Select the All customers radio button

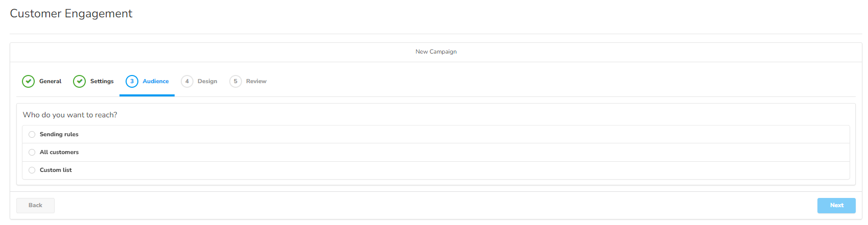(32, 153)
